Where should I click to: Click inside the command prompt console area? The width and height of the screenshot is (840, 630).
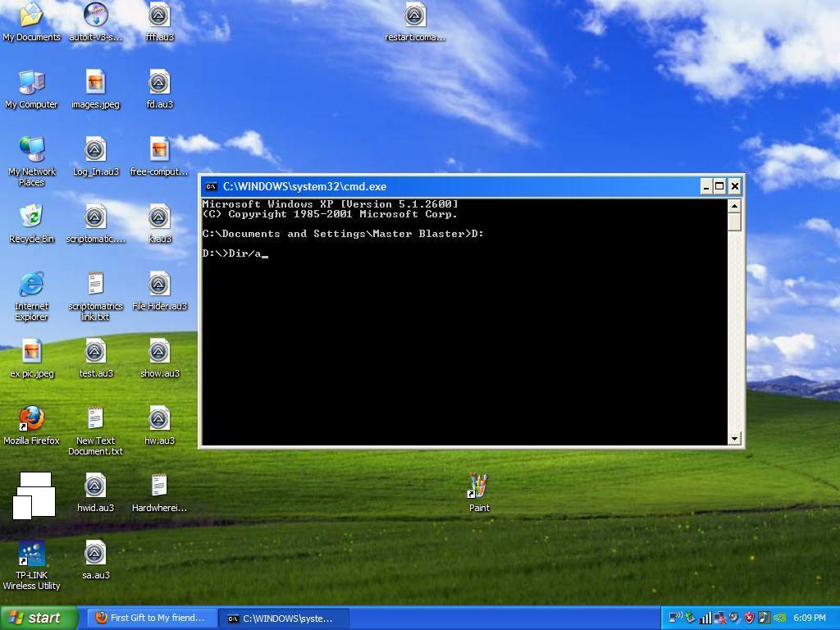(464, 322)
